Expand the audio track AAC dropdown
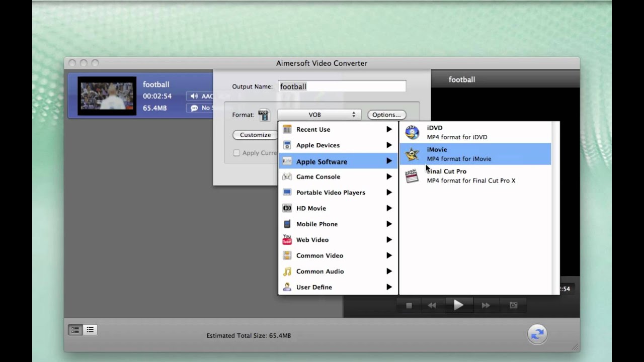The height and width of the screenshot is (362, 644). pos(200,96)
